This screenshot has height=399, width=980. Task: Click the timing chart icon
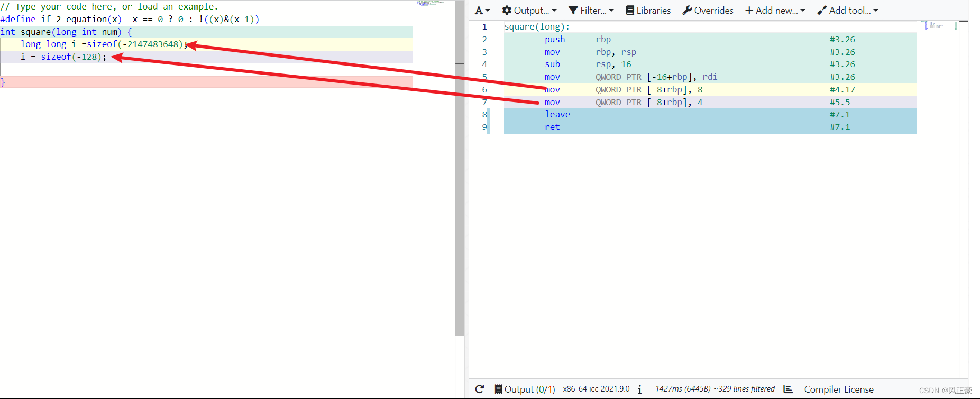(788, 389)
